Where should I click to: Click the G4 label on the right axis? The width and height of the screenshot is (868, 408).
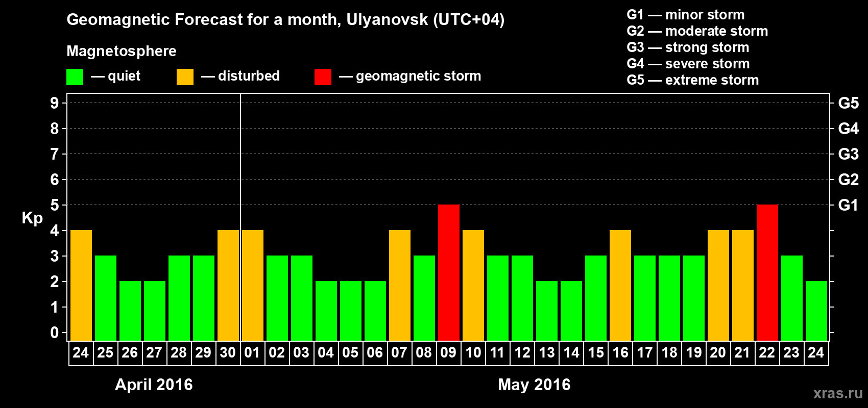[x=849, y=129]
